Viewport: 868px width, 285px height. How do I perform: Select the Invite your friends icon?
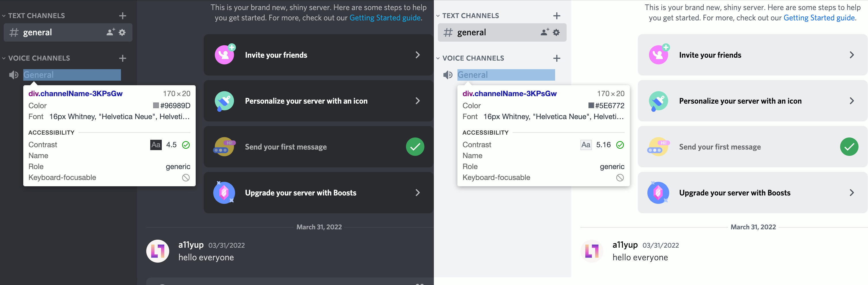point(224,55)
